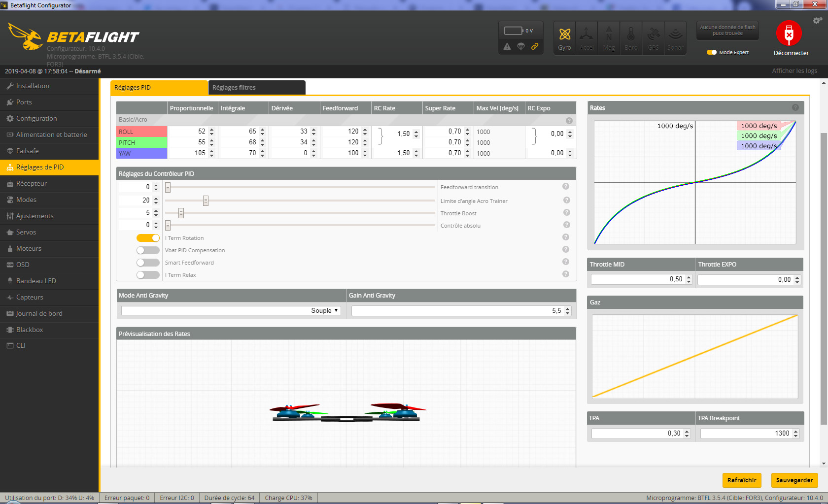Show help for Contrôle absolu
The image size is (828, 504).
click(567, 225)
